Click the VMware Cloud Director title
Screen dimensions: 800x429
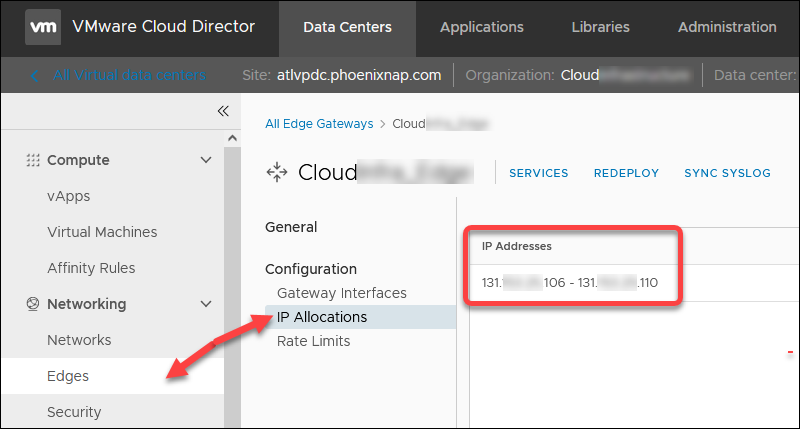(x=164, y=27)
